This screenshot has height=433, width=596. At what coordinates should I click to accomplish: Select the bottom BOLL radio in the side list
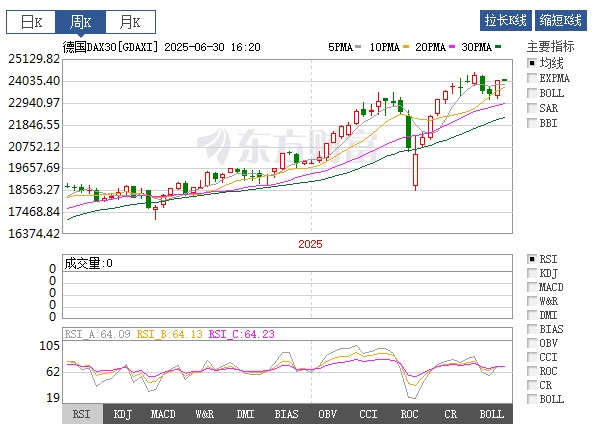pos(532,399)
